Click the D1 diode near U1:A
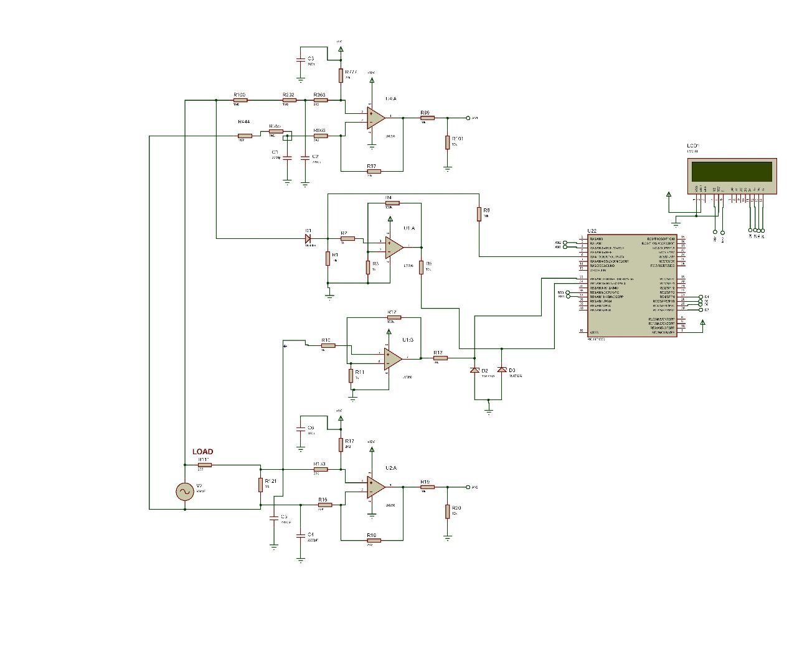 306,240
